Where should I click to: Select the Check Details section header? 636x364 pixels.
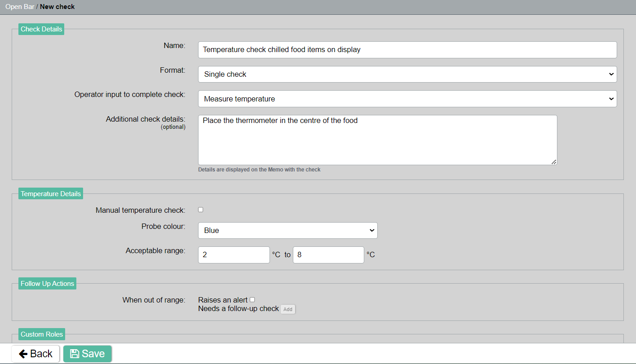[x=41, y=29]
